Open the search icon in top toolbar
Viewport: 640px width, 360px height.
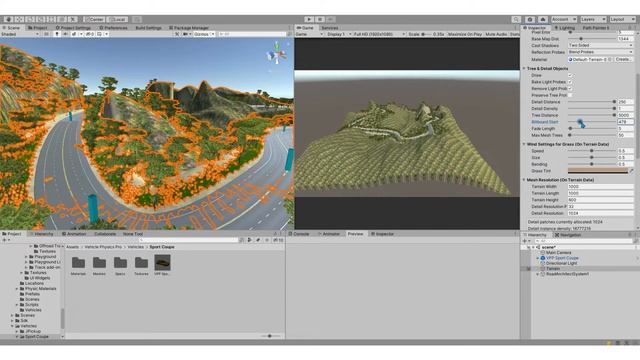pos(516,19)
